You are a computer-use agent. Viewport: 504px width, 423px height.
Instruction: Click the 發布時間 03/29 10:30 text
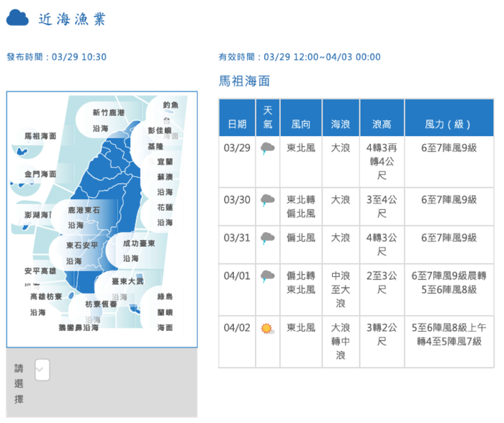(x=56, y=57)
